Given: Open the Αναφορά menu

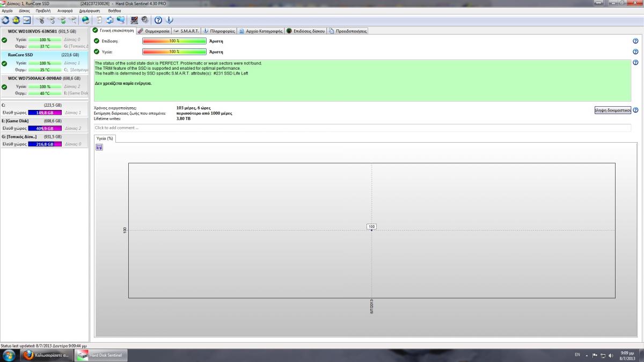Looking at the screenshot, I should point(65,11).
